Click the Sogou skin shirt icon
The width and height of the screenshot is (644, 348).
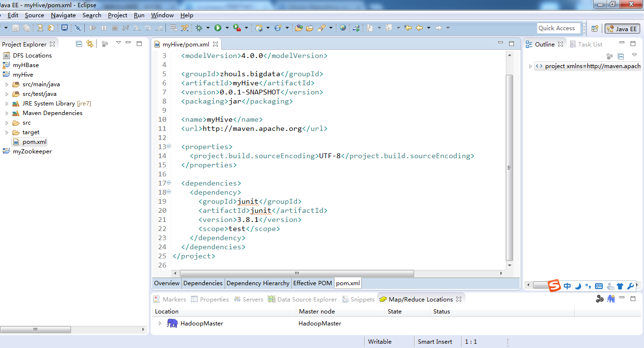click(620, 286)
